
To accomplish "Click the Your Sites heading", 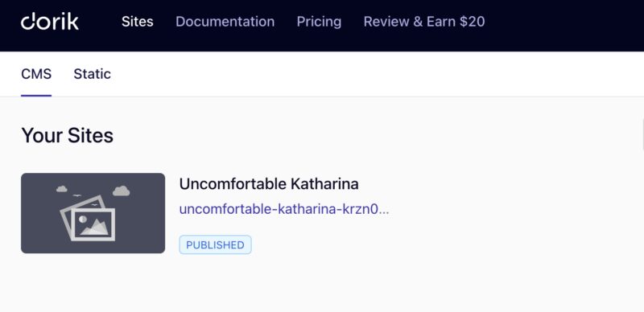I will pyautogui.click(x=68, y=135).
